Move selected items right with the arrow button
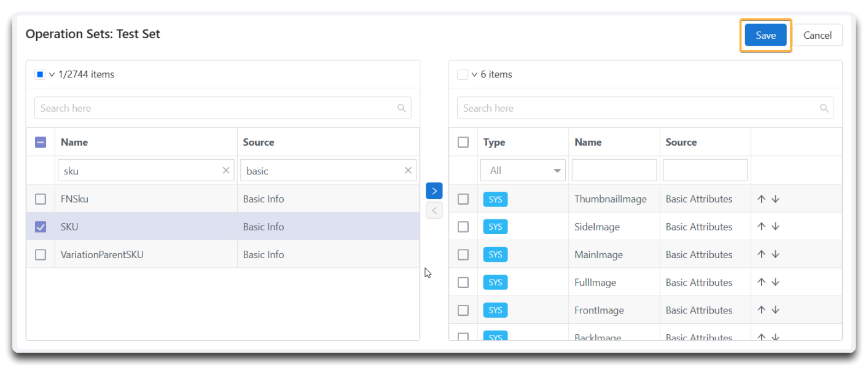 point(434,190)
